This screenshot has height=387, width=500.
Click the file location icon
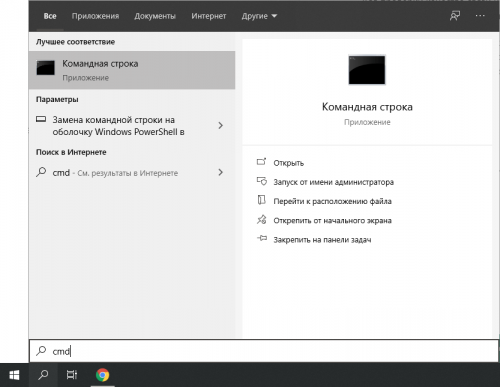[x=262, y=200]
